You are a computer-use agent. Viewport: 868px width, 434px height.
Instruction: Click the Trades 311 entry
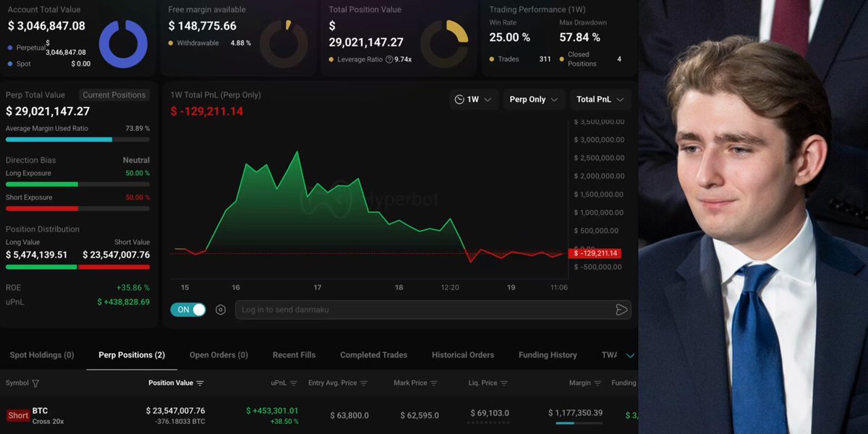pos(520,59)
